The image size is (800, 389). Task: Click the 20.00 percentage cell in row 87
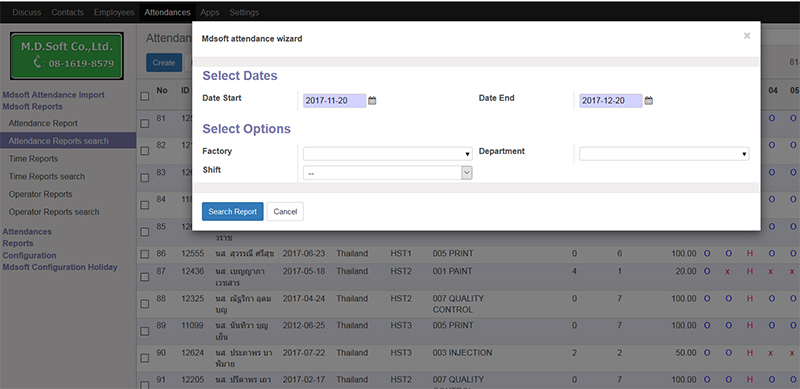(x=686, y=272)
